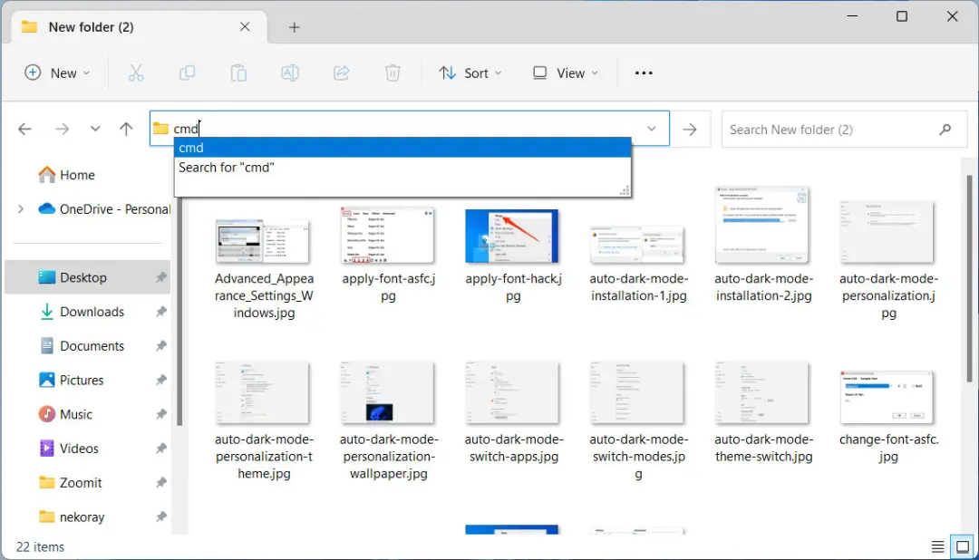The width and height of the screenshot is (979, 560).
Task: Expand OneDrive - Personal tree node
Action: 21,209
